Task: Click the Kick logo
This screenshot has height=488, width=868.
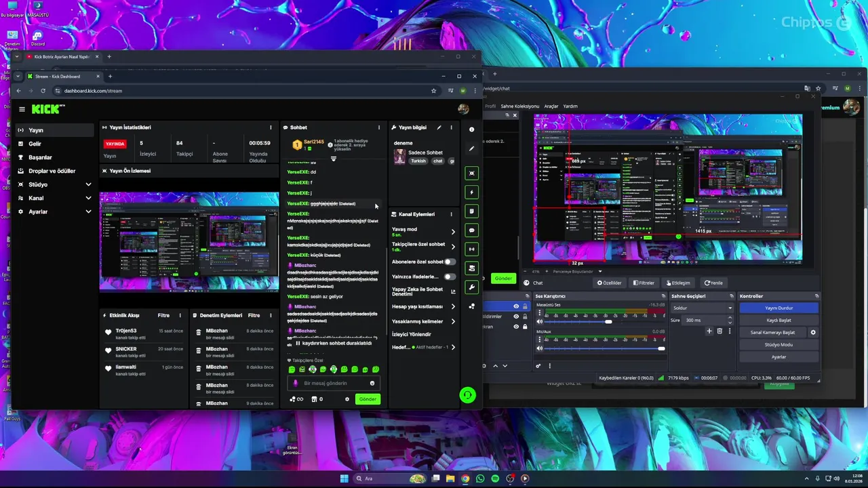Action: pyautogui.click(x=47, y=109)
